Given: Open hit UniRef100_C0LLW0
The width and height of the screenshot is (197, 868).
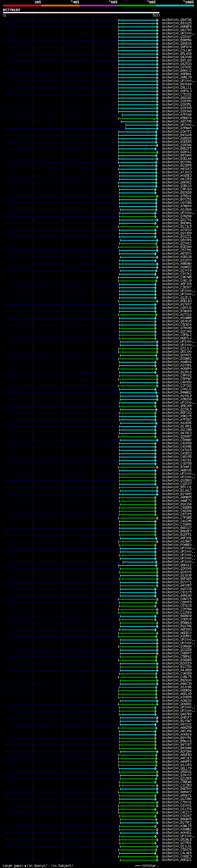Looking at the screenshot, I should pos(177,50).
